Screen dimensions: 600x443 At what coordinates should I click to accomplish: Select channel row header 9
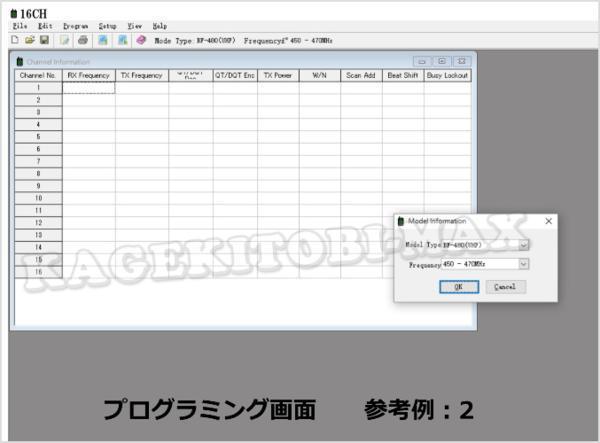point(38,186)
